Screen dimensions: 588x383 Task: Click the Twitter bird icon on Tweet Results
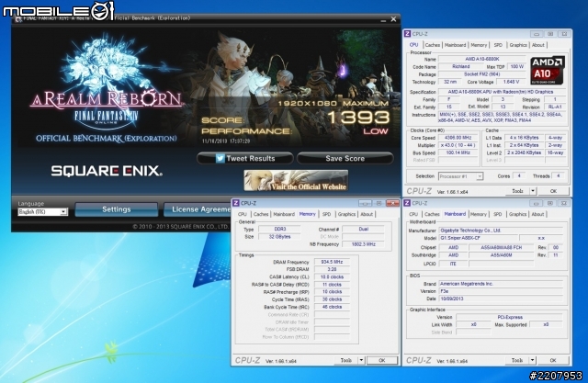click(220, 158)
